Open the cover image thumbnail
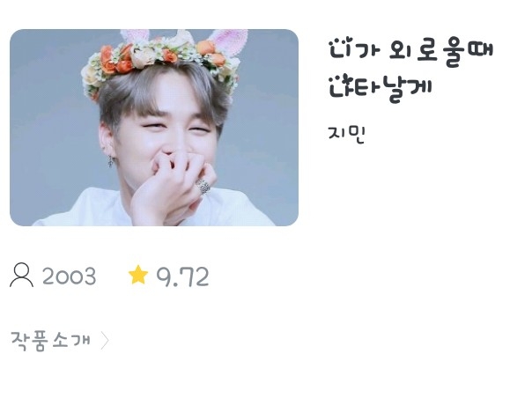This screenshot has width=532, height=398. pos(154,128)
